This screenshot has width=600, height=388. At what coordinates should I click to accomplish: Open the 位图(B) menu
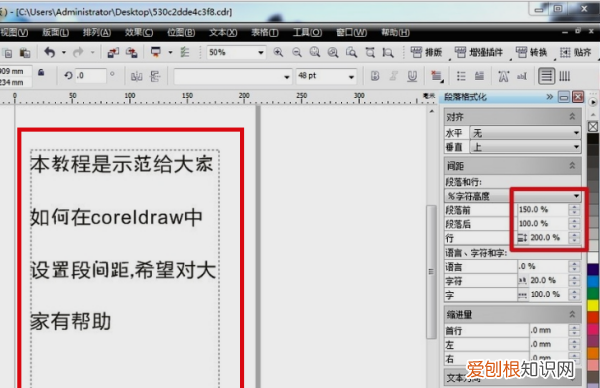181,33
